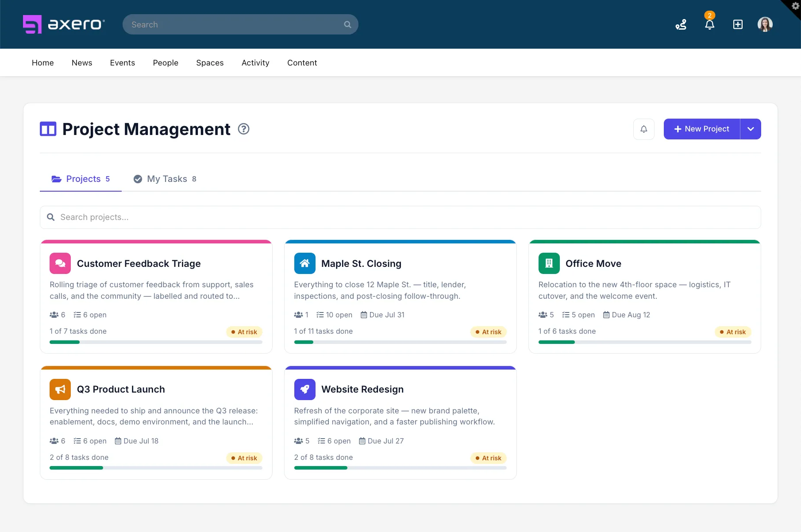Click Maple St. Closing house icon
This screenshot has width=801, height=532.
point(304,263)
